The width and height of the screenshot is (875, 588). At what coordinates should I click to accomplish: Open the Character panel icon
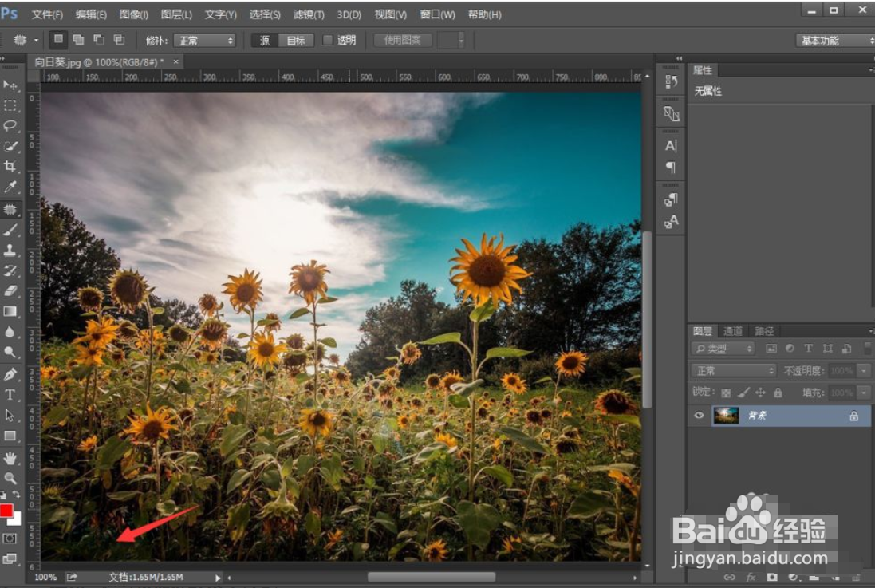tap(671, 146)
